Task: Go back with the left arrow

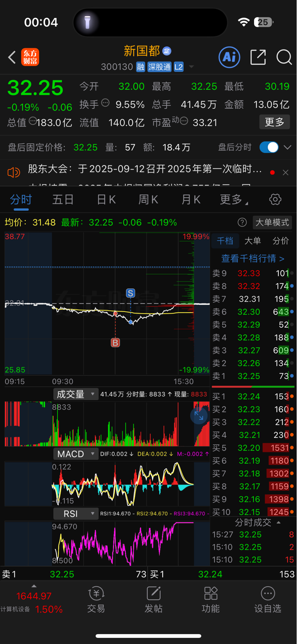Action: coord(12,57)
